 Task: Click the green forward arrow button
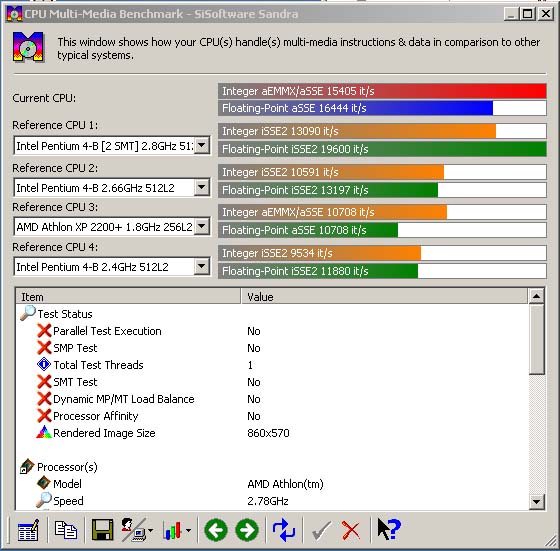(247, 530)
